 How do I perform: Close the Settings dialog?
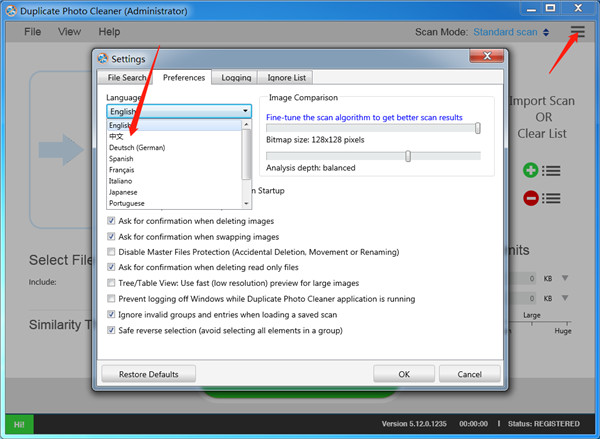pyautogui.click(x=487, y=56)
